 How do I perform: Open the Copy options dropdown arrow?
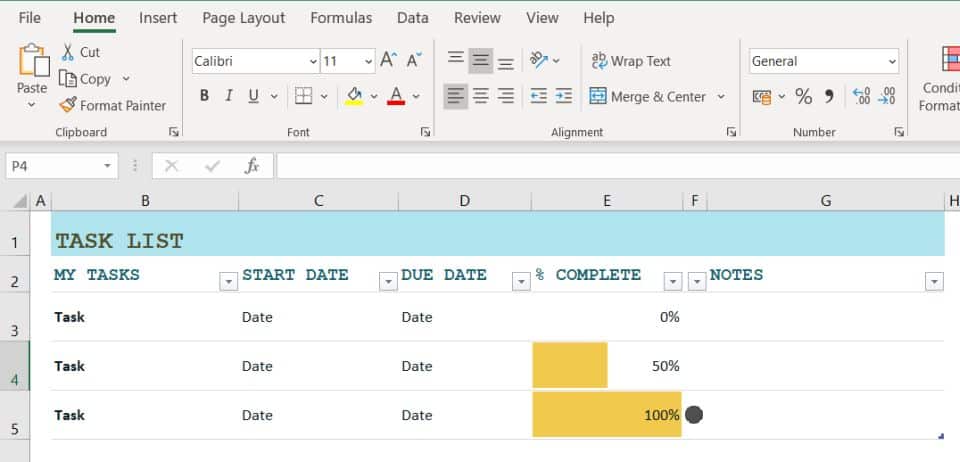(126, 79)
